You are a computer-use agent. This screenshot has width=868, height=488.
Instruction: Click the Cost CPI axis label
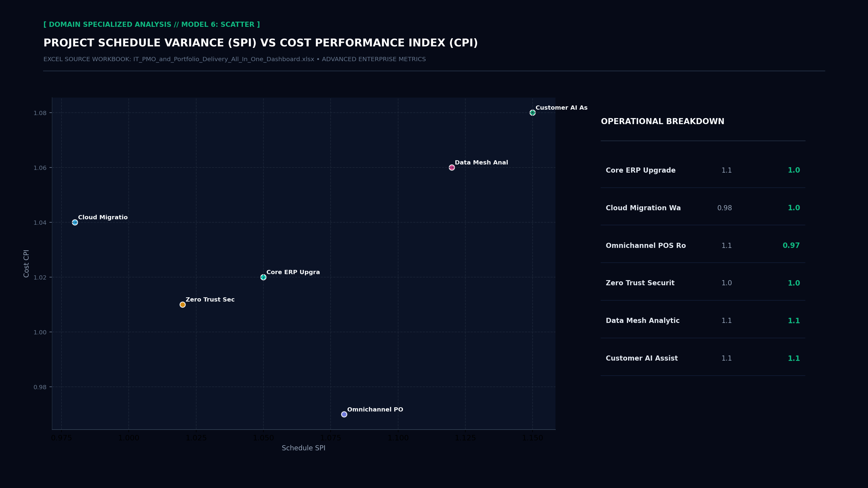[26, 264]
